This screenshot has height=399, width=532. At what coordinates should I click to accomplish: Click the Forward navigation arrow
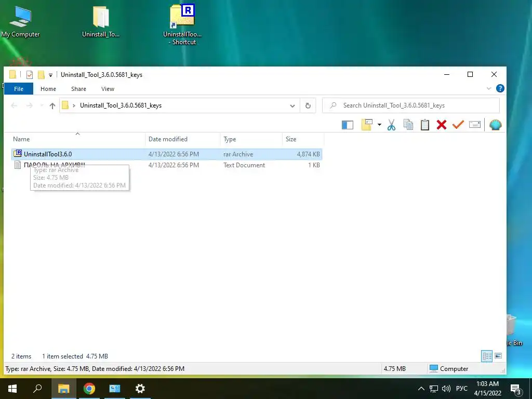coord(30,106)
